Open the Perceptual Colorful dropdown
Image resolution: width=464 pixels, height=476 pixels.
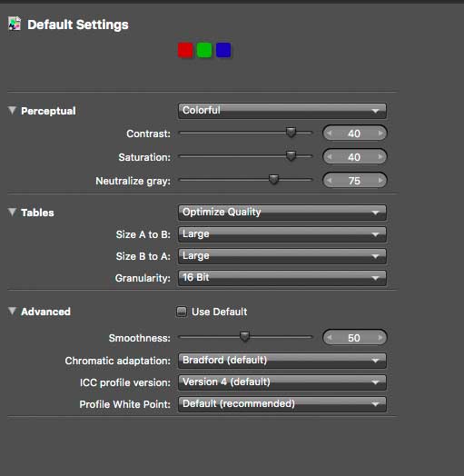pyautogui.click(x=282, y=111)
